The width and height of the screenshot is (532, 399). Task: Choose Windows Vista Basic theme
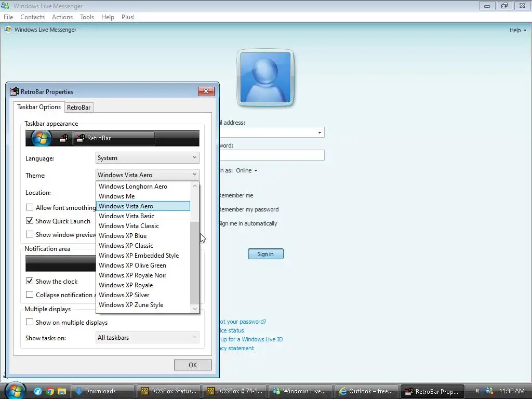point(143,216)
